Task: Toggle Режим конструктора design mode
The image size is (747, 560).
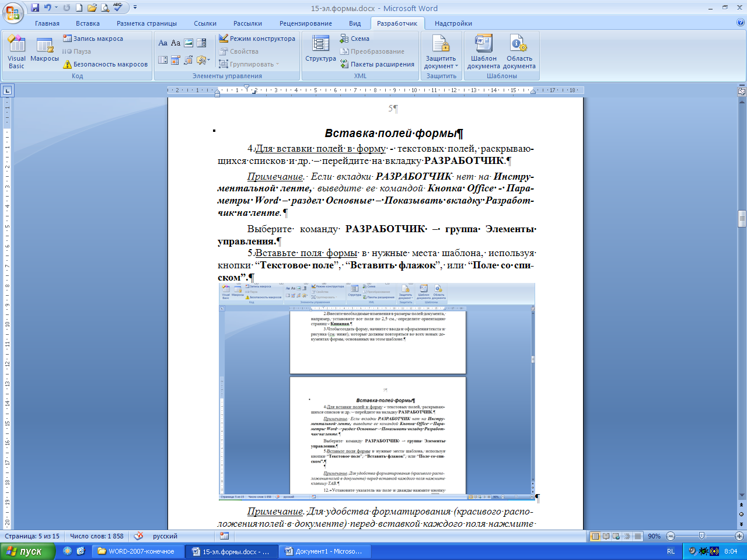Action: pyautogui.click(x=257, y=38)
